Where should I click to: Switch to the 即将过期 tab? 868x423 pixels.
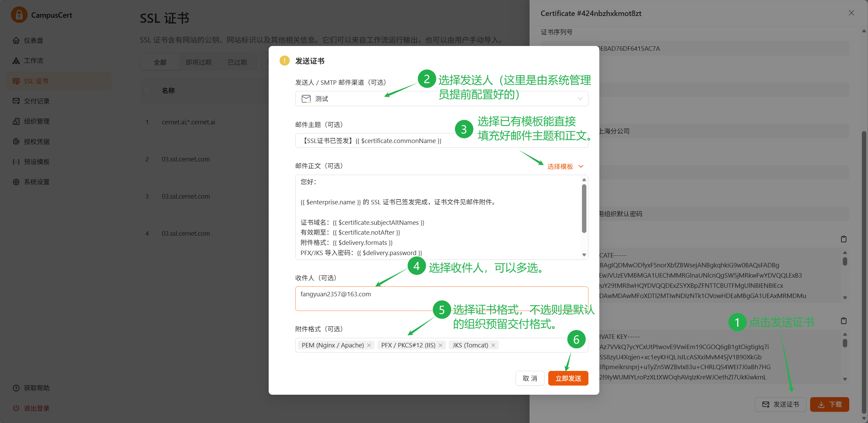(199, 62)
